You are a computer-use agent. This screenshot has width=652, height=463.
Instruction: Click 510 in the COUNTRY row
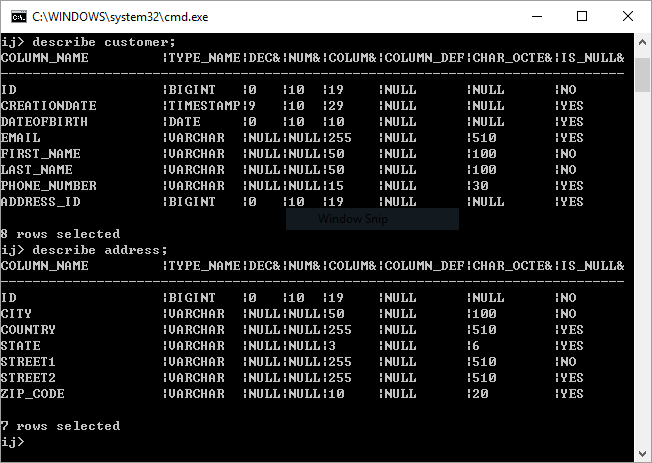[484, 329]
